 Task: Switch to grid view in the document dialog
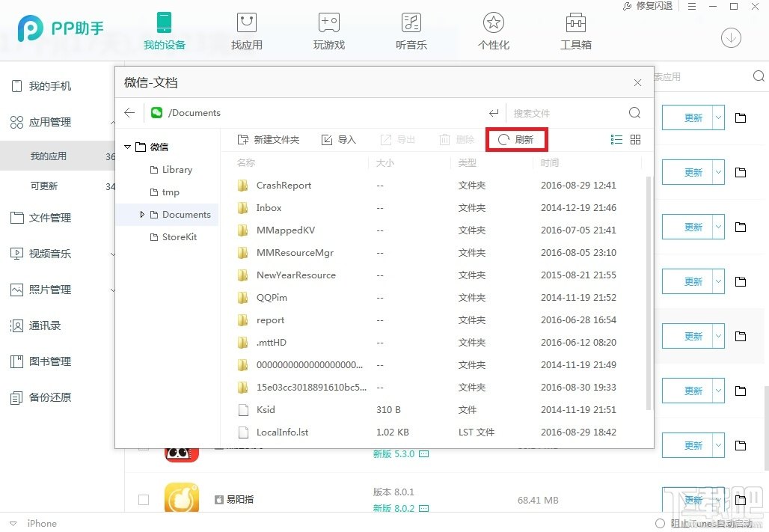tap(635, 139)
